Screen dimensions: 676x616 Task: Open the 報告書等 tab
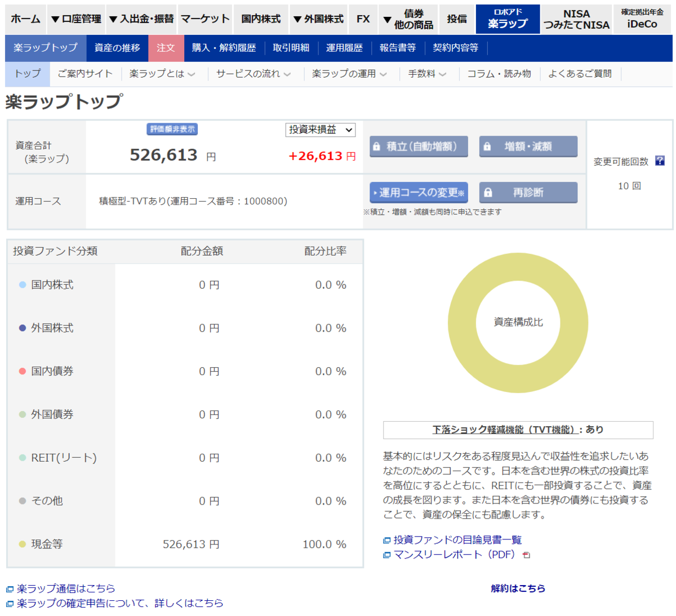(398, 48)
